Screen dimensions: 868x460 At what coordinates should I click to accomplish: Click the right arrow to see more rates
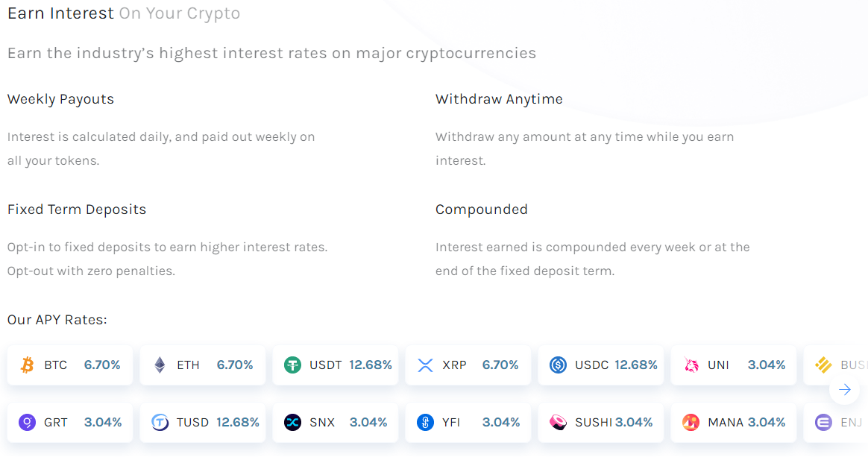click(x=844, y=389)
